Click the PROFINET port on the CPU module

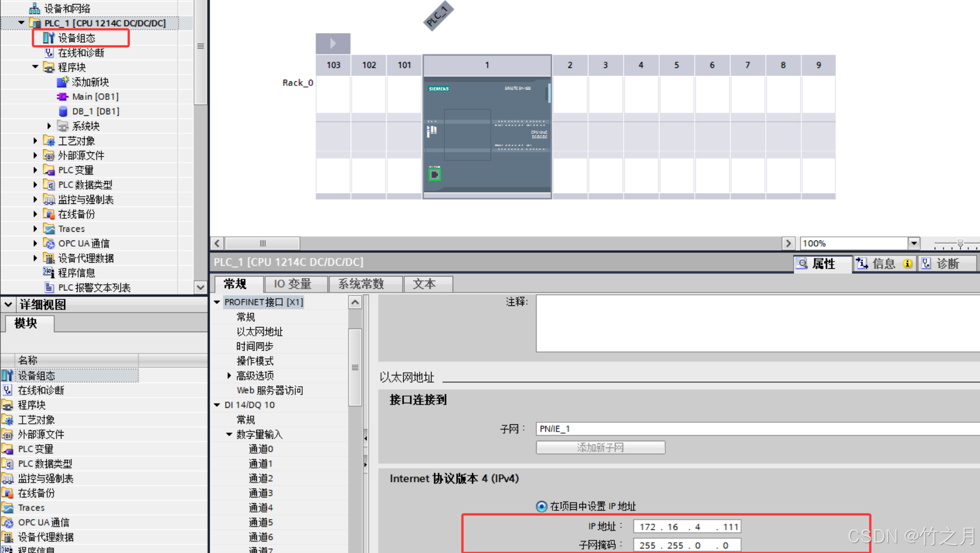434,175
